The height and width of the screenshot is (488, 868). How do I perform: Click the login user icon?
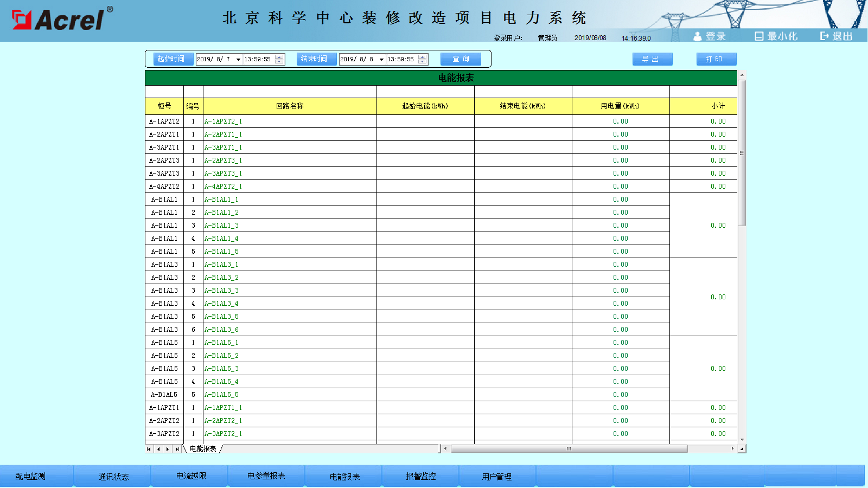click(x=698, y=36)
